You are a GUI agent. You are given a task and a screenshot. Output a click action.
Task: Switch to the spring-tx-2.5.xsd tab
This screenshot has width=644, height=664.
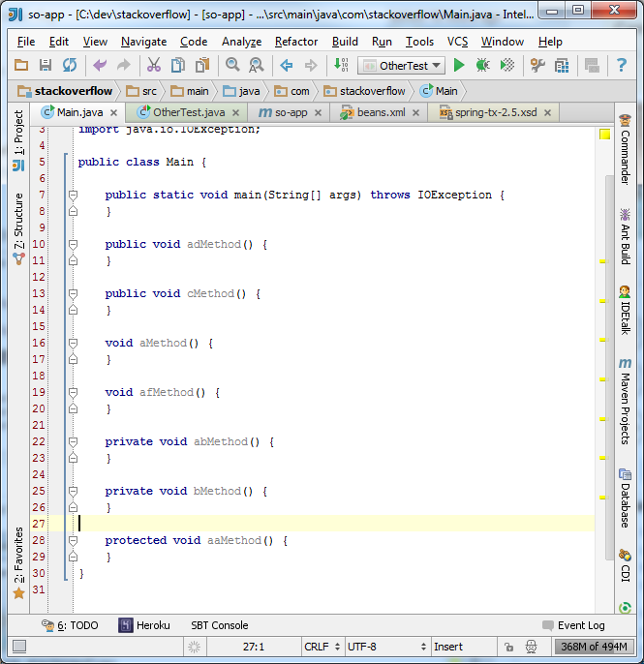(496, 112)
